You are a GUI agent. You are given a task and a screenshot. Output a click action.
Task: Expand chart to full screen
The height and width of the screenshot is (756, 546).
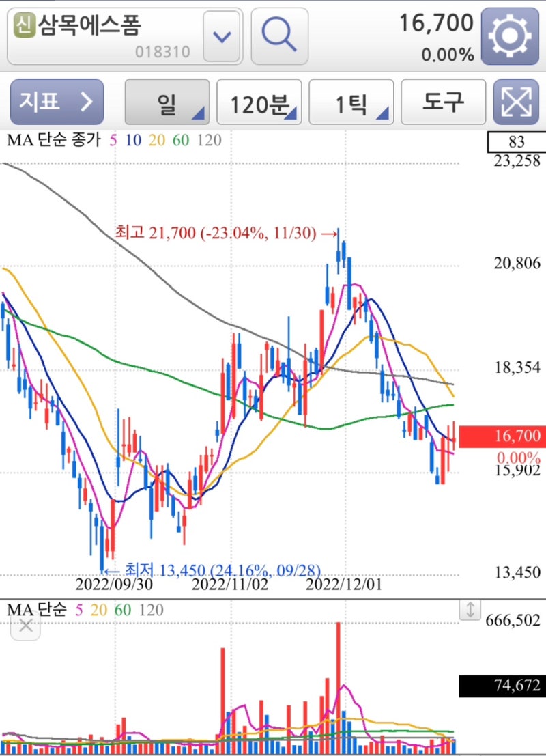click(x=516, y=102)
